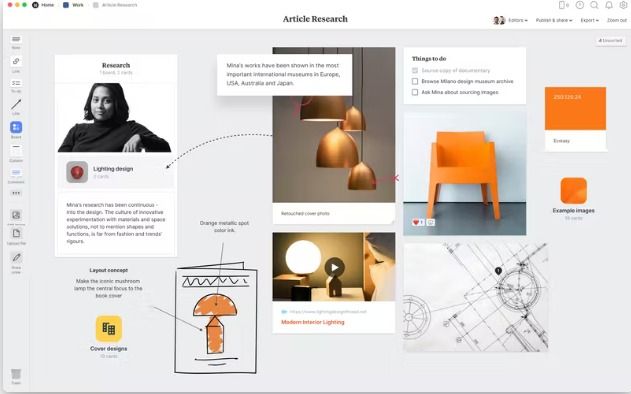631x394 pixels.
Task: Open the Modern Interior Lighting link
Action: 313,322
